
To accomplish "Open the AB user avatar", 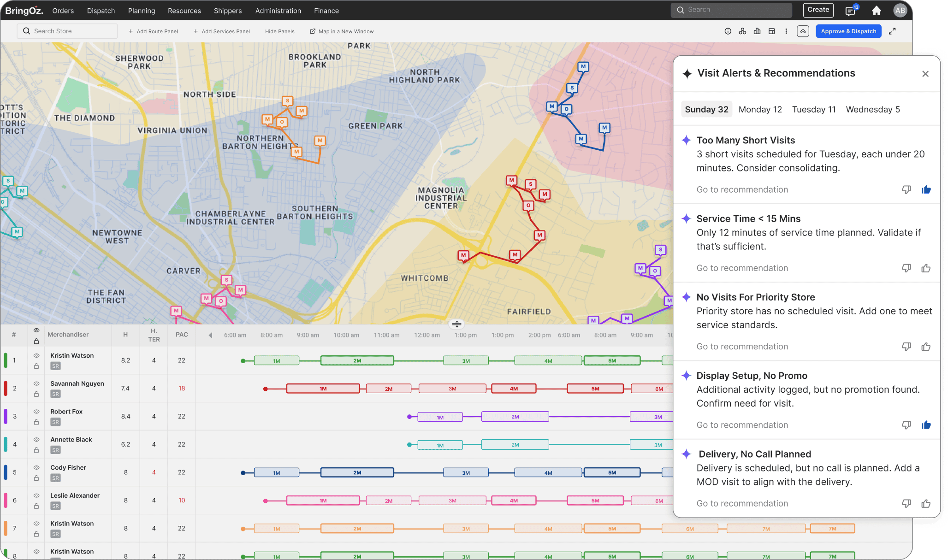I will click(x=900, y=10).
